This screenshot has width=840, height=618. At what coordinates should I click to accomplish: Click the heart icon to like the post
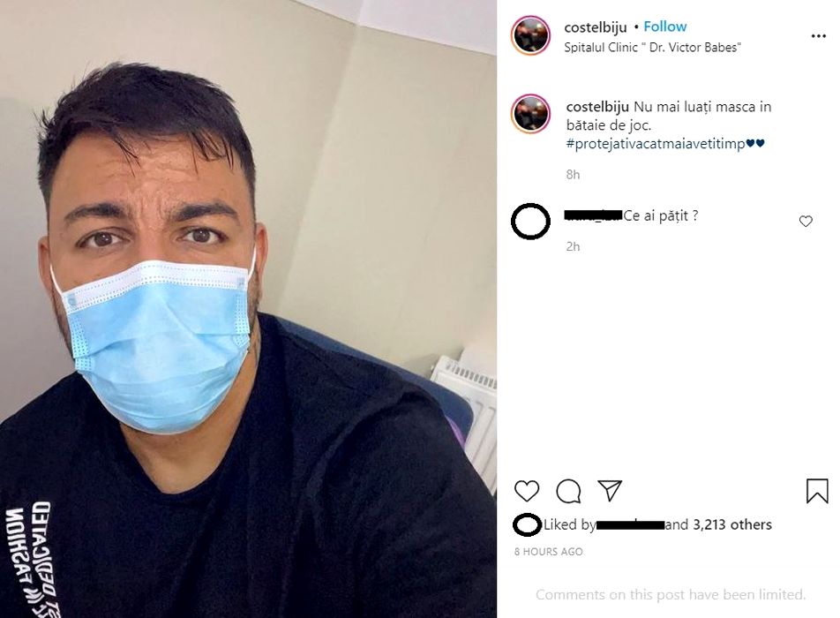527,491
